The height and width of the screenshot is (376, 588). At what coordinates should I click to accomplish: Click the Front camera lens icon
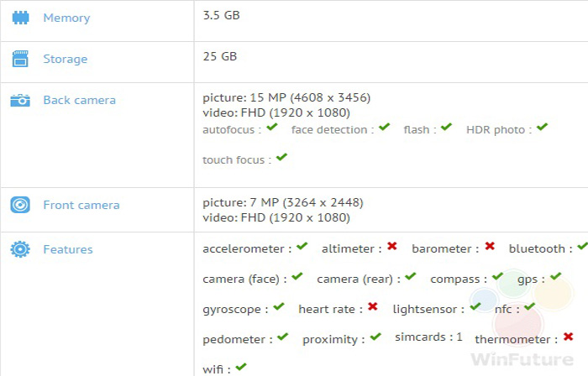[x=20, y=205]
